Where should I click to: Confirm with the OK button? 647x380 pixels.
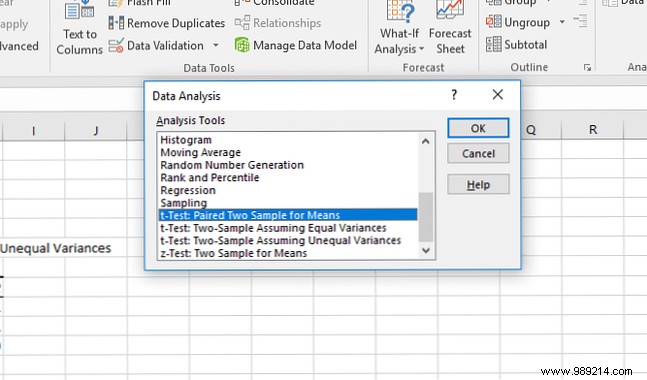478,128
